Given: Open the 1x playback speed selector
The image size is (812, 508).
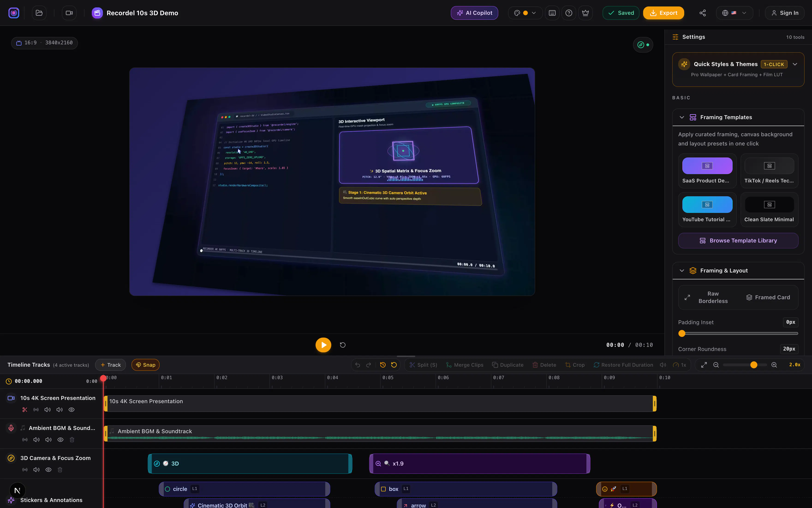Looking at the screenshot, I should click(680, 365).
